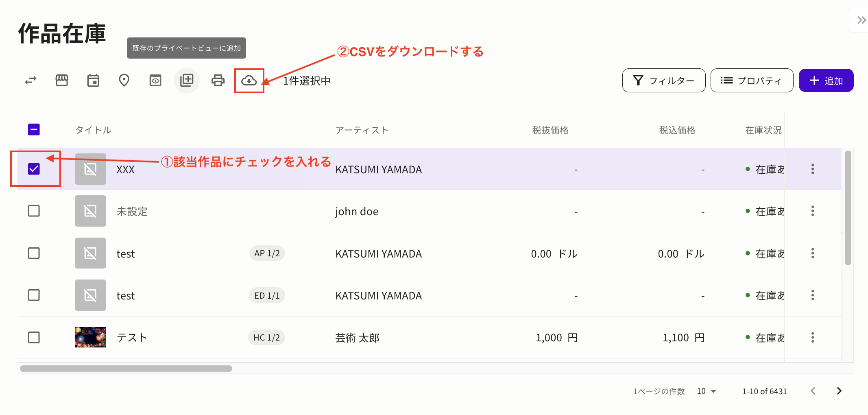The image size is (868, 415).
Task: Click the XXX row placeholder thumbnail
Action: click(x=90, y=169)
